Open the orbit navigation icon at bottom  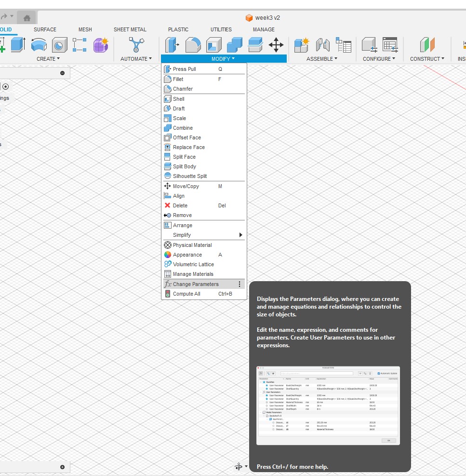coord(239,466)
